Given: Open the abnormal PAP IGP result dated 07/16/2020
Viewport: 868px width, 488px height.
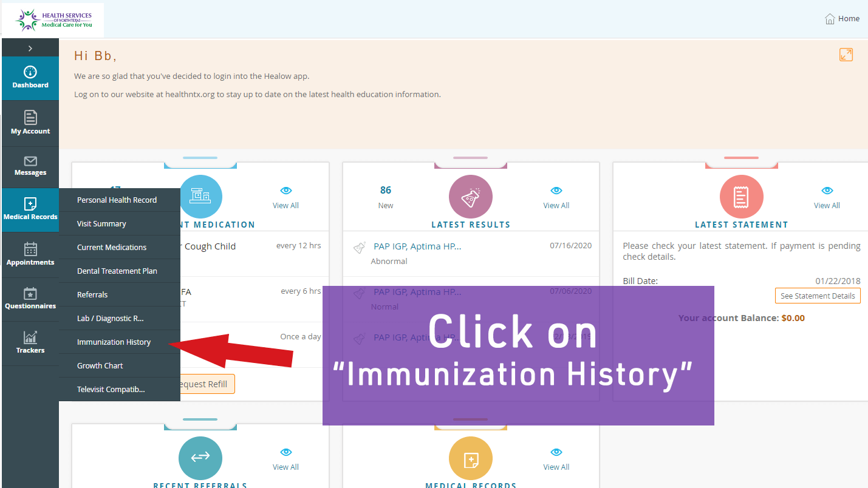Looking at the screenshot, I should click(417, 246).
